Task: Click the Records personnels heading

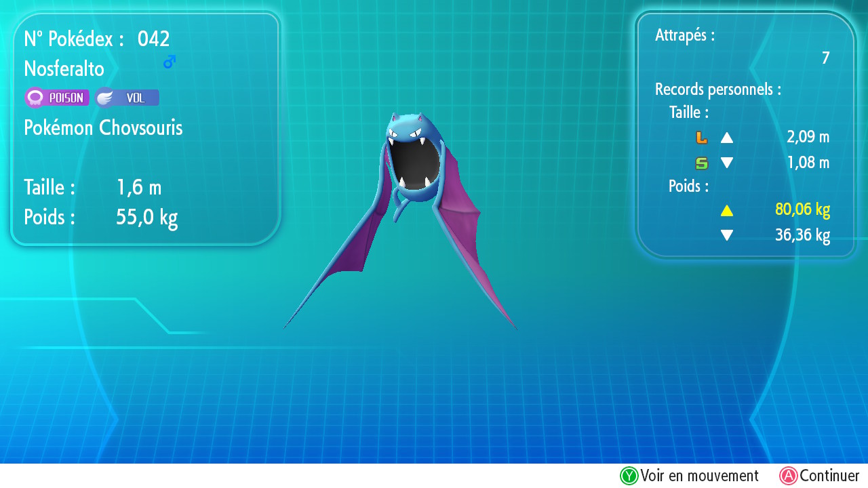Action: coord(718,89)
